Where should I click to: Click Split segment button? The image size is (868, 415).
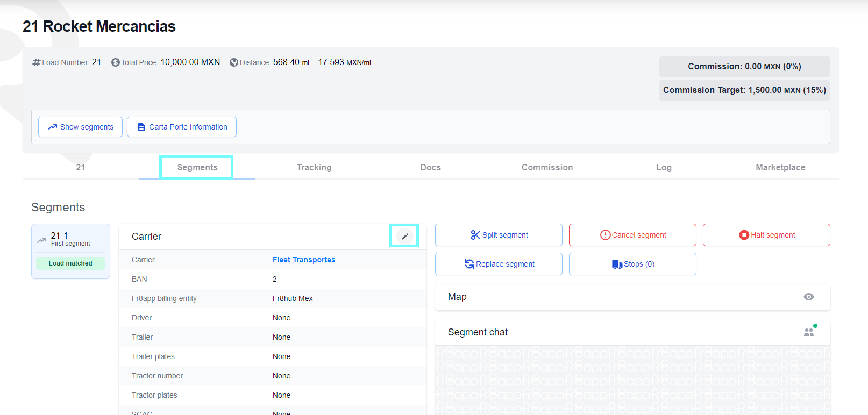click(499, 235)
